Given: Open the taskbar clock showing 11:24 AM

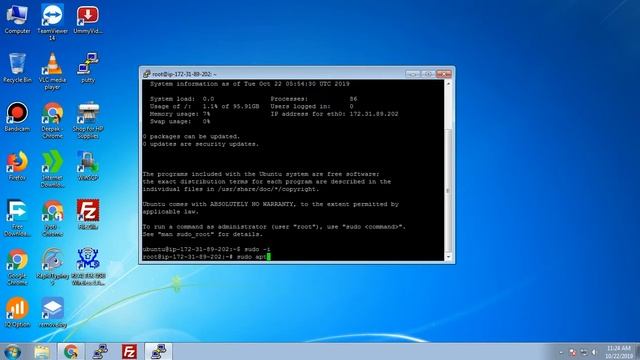Looking at the screenshot, I should click(618, 352).
